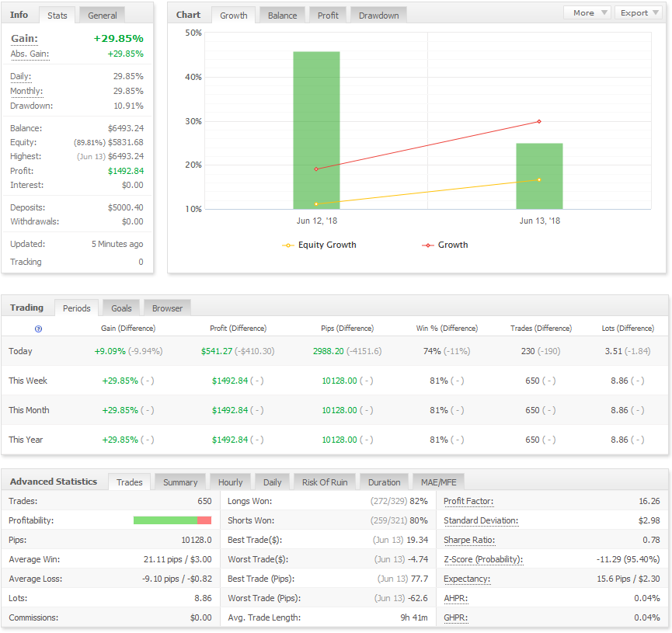Click the red Growth point on Jun 12
Viewport: 672px width, 633px height.
[x=316, y=169]
